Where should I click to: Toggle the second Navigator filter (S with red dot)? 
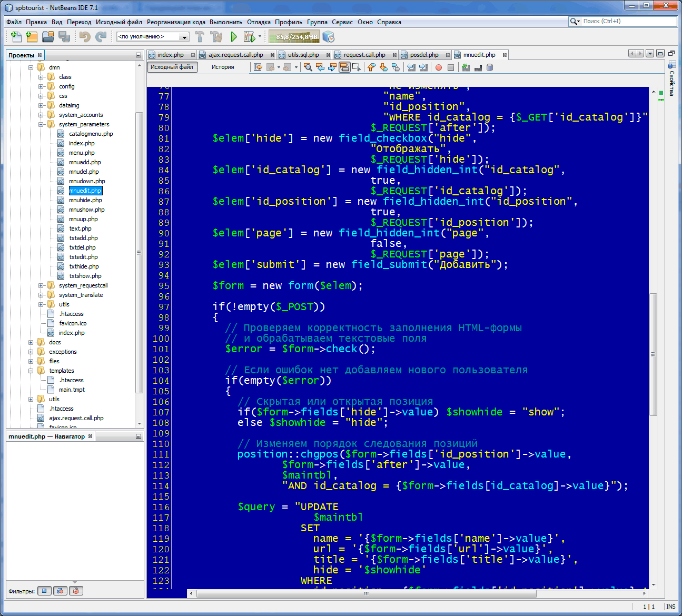pos(60,591)
